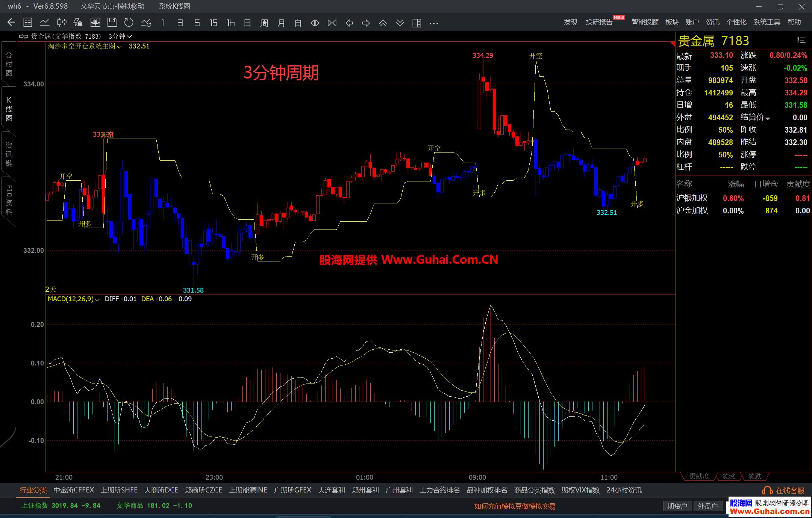The height and width of the screenshot is (518, 812).
Task: Click the 在线客服 link
Action: click(x=790, y=490)
